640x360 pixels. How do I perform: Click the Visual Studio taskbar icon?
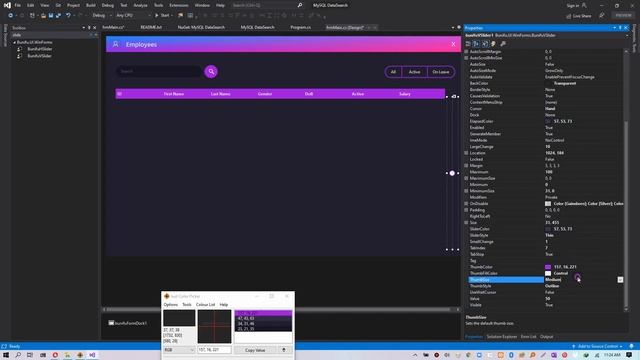(x=92, y=355)
